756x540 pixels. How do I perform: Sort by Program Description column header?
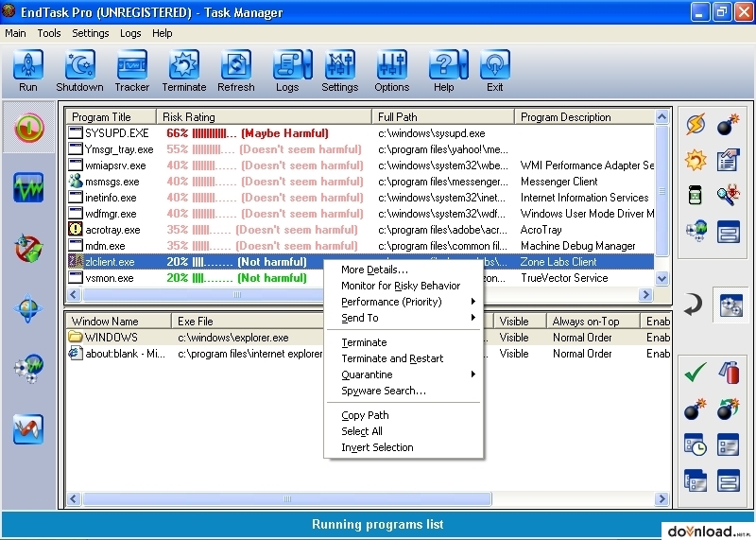pyautogui.click(x=584, y=116)
